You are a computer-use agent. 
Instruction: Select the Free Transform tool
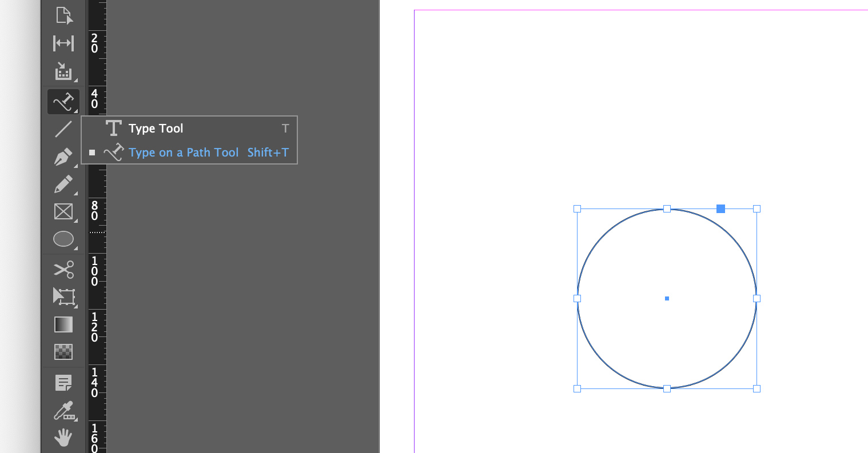tap(63, 296)
